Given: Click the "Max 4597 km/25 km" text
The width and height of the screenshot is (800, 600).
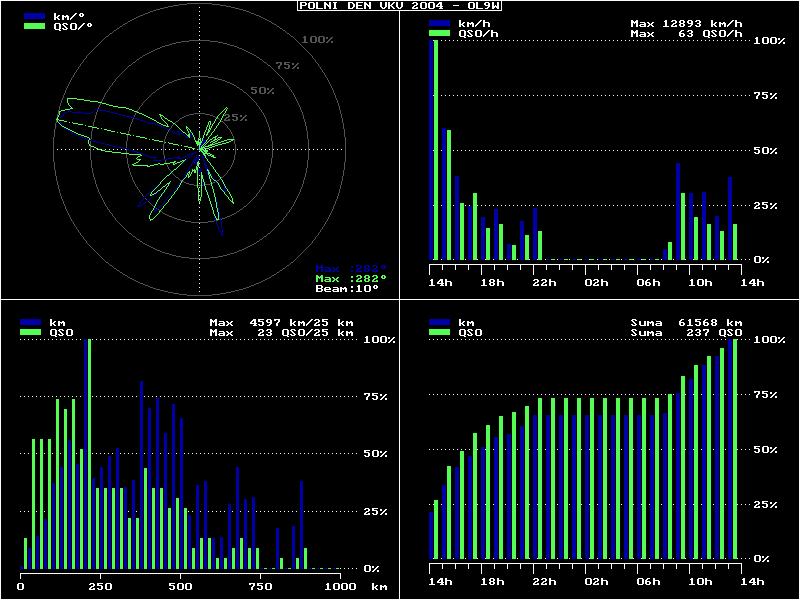Looking at the screenshot, I should click(281, 322).
